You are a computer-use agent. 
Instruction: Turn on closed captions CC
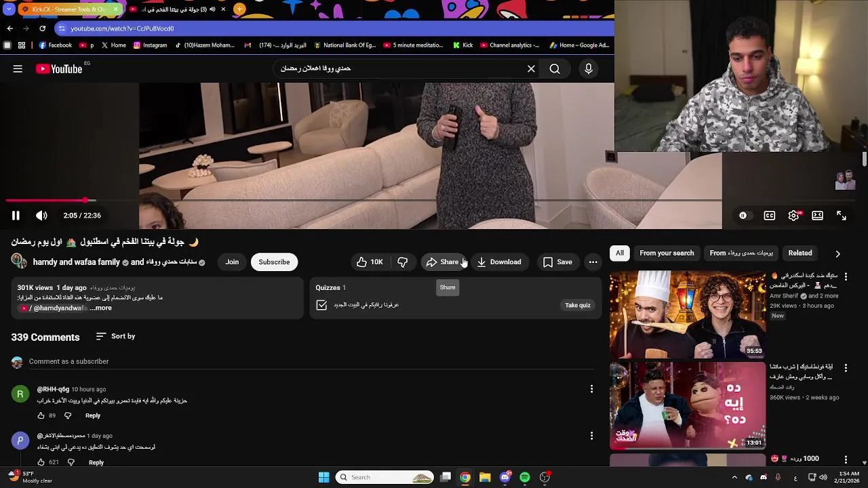(x=769, y=216)
